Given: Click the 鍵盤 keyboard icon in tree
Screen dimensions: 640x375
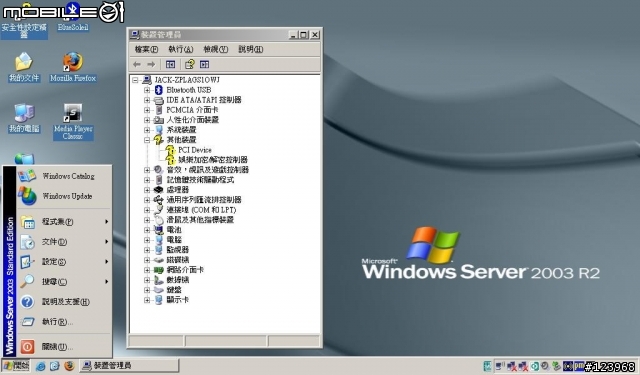Looking at the screenshot, I should coord(158,290).
